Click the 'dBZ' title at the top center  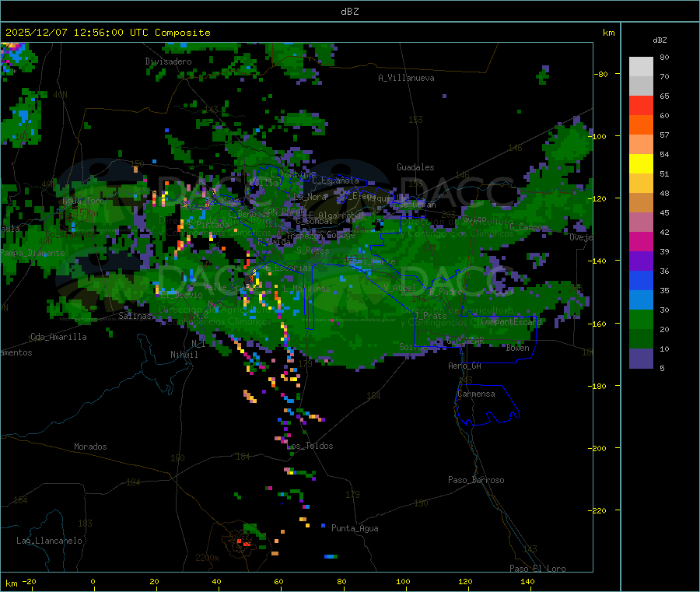[349, 12]
